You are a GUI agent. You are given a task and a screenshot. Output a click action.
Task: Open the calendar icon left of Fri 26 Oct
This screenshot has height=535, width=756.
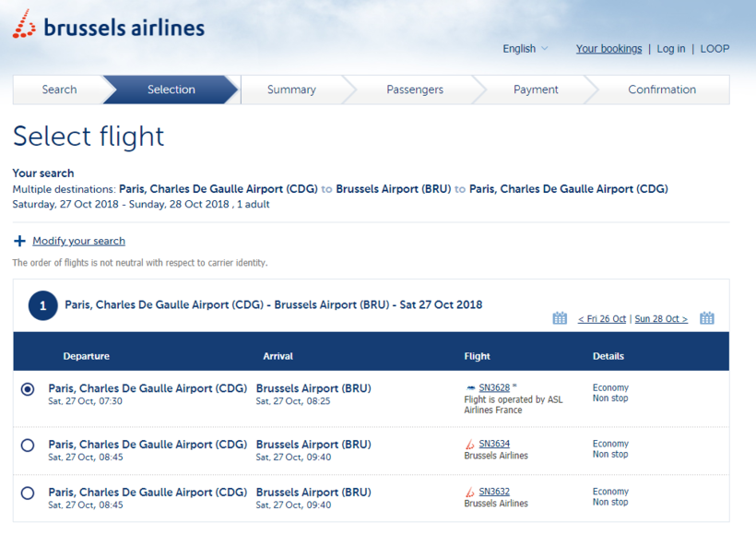pos(560,318)
